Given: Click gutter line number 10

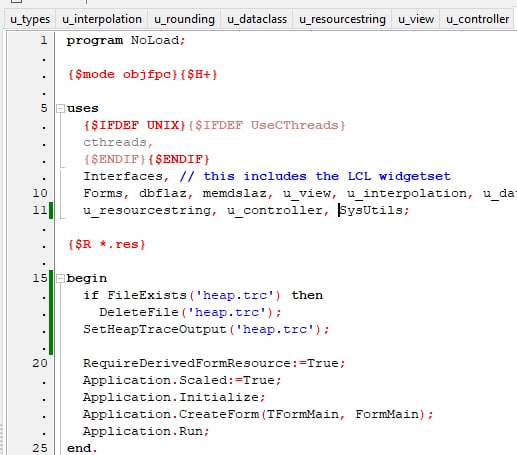Looking at the screenshot, I should [x=40, y=193].
